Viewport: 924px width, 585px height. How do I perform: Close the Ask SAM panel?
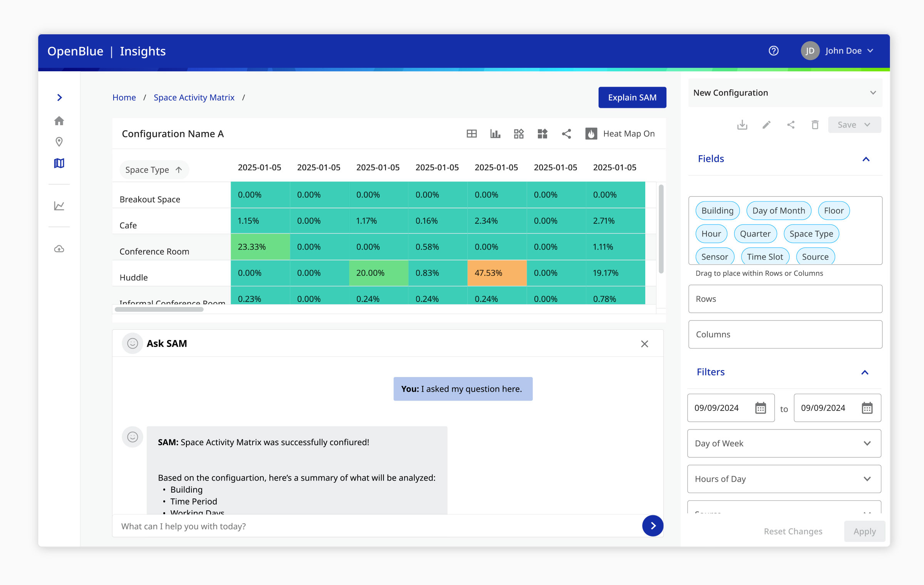pos(644,344)
